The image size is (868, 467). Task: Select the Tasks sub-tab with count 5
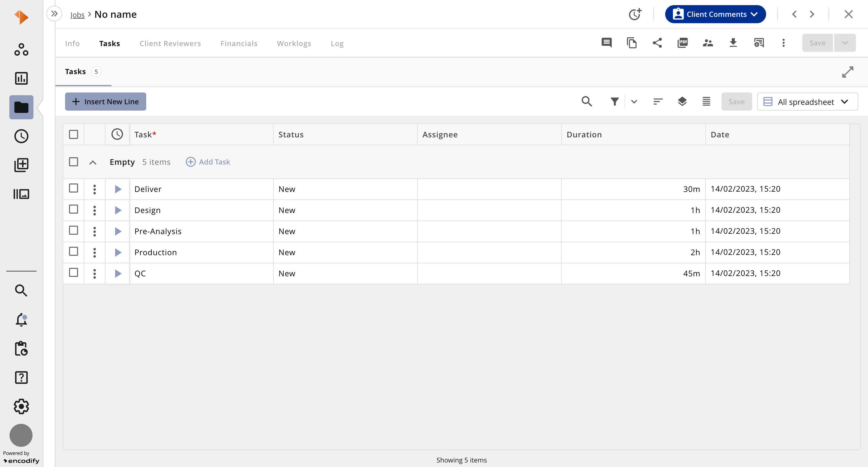pyautogui.click(x=83, y=71)
